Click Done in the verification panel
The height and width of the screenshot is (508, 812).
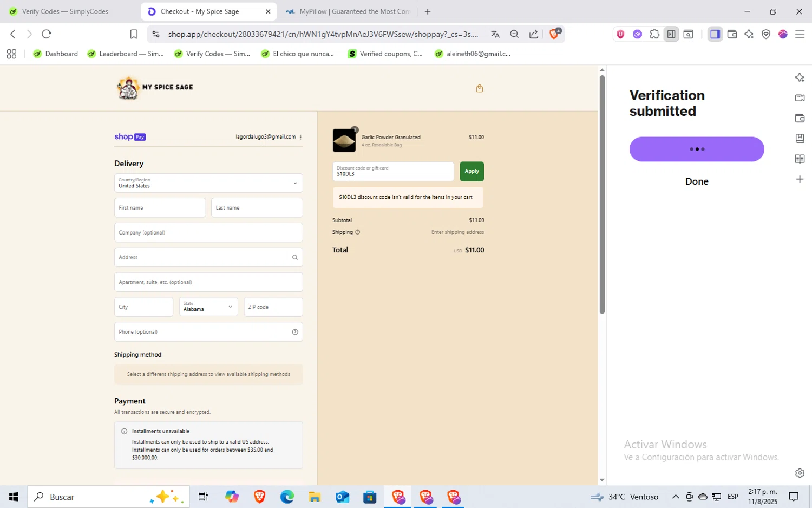(x=697, y=181)
